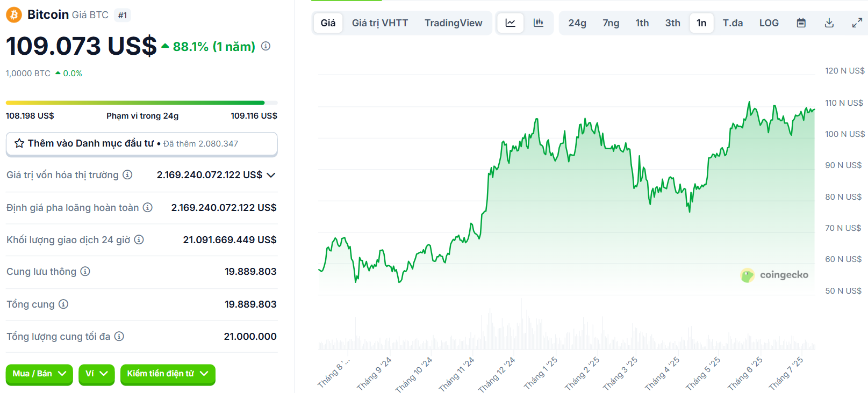Click the 100 N US$ axis label
The image size is (868, 393).
point(845,134)
